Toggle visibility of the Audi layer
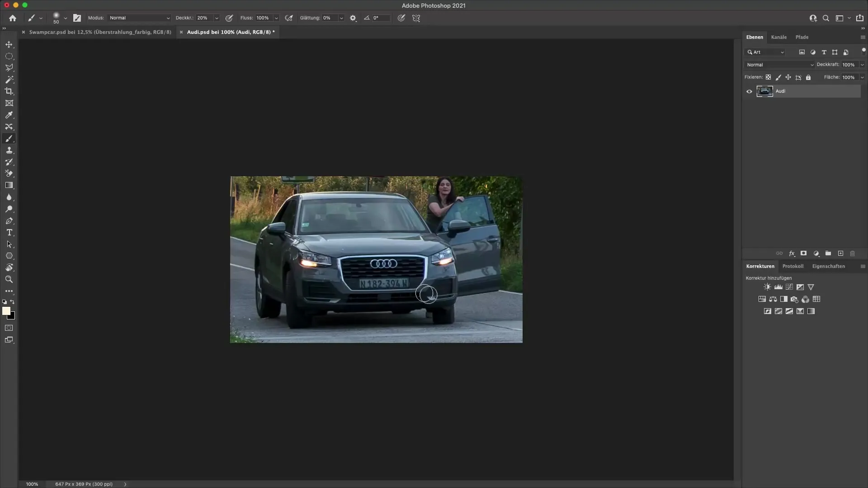This screenshot has width=868, height=488. coord(749,91)
